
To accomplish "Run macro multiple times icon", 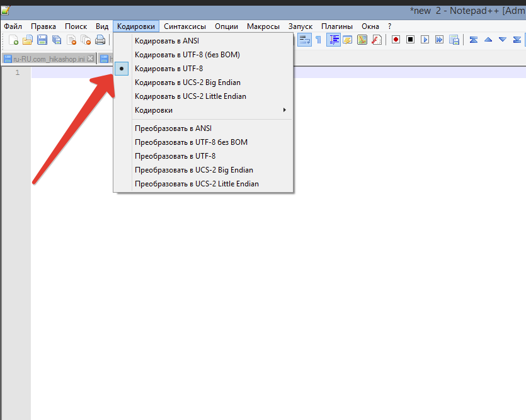I will tap(439, 40).
